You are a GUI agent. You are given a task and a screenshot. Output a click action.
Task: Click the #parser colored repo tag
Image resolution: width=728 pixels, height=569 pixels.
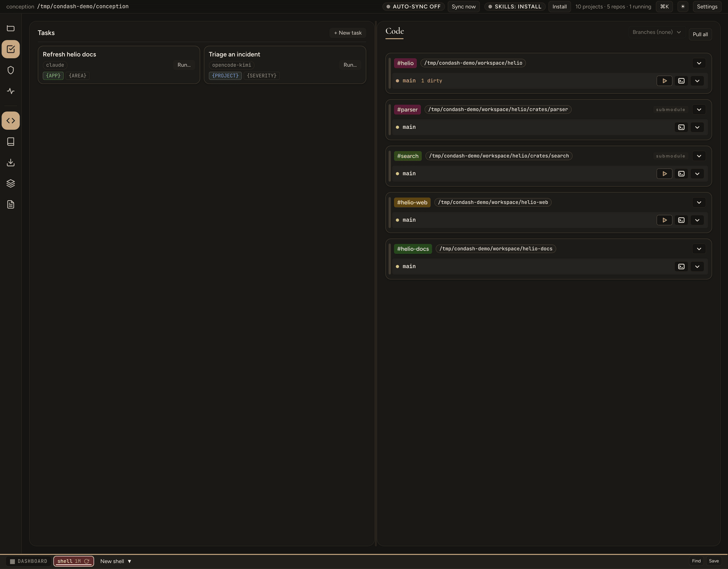(407, 109)
